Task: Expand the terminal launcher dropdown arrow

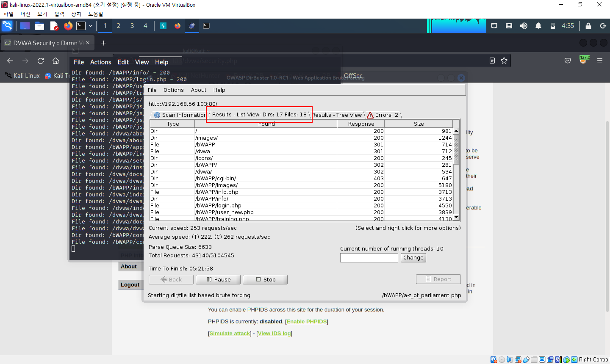Action: point(91,26)
